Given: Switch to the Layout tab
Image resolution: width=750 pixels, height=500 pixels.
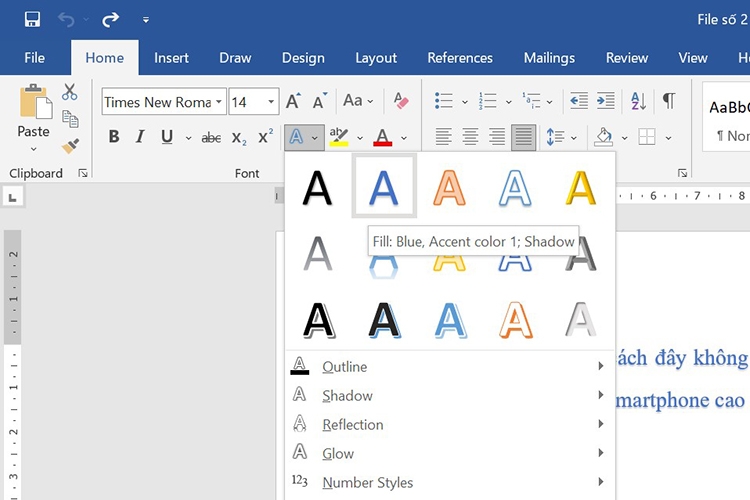Looking at the screenshot, I should (x=376, y=58).
